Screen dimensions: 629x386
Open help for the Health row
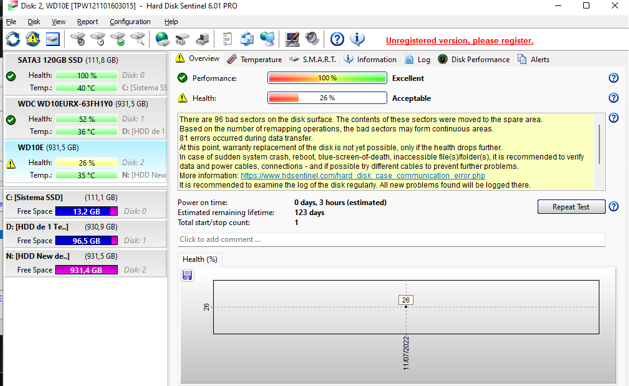pyautogui.click(x=613, y=98)
